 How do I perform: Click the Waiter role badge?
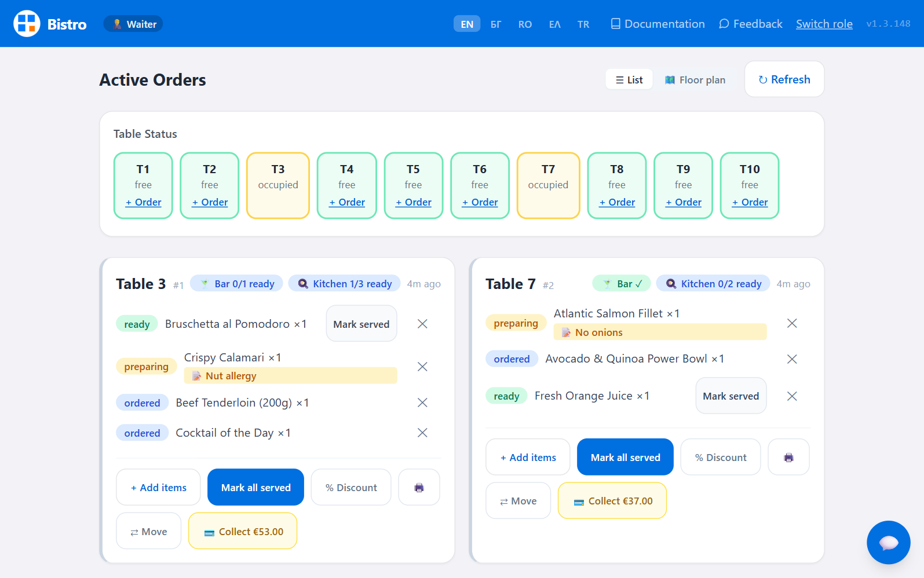133,24
